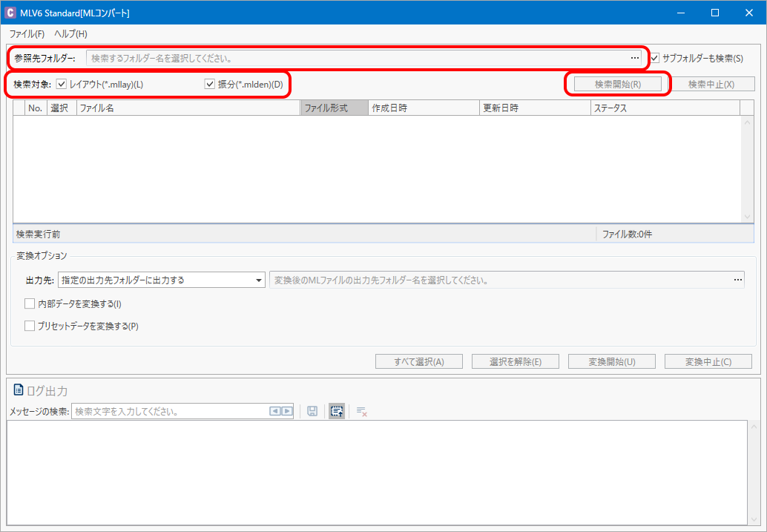Click previous search result arrow in log
767x532 pixels.
point(275,412)
